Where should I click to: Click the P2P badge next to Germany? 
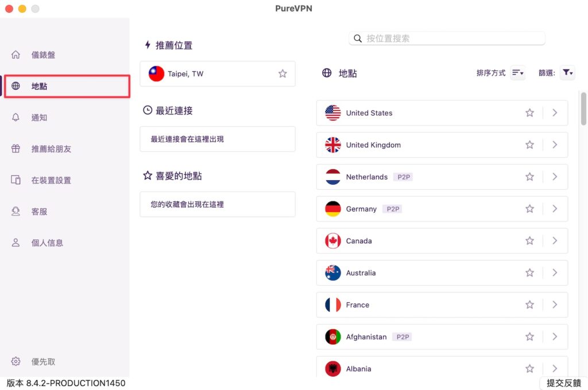[x=392, y=209]
